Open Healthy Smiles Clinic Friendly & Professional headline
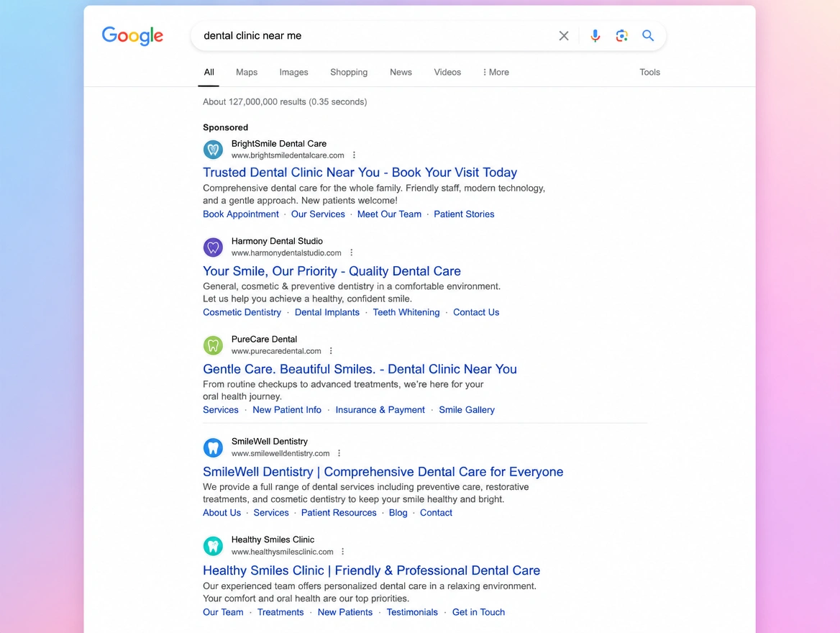 (x=371, y=570)
